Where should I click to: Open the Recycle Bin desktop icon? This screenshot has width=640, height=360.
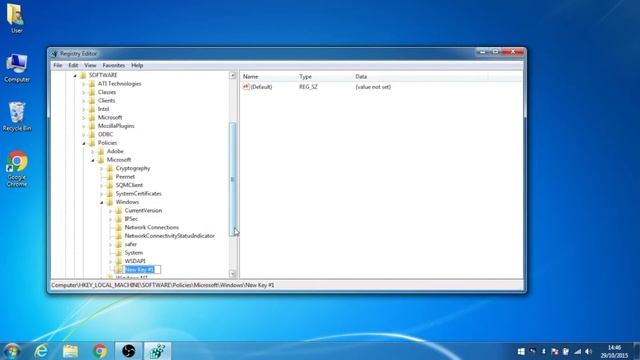click(x=17, y=117)
